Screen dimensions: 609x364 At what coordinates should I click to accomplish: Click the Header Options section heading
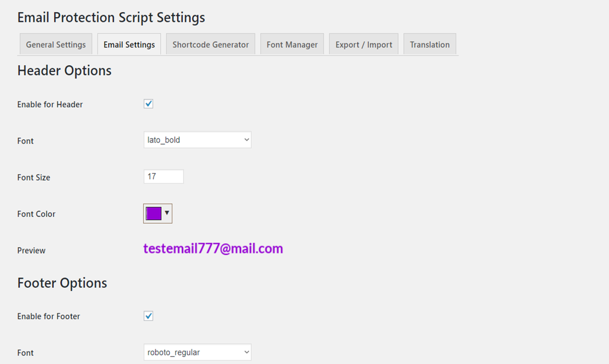(x=64, y=70)
